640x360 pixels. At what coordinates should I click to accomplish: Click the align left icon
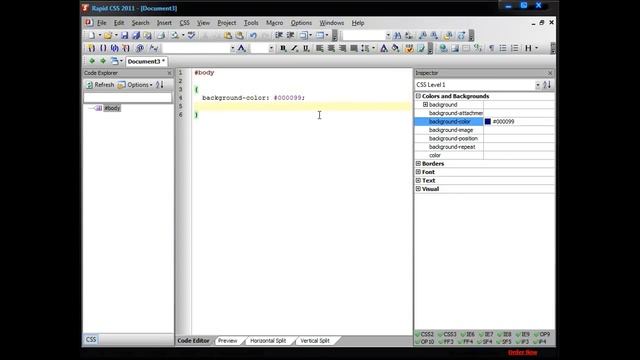(x=320, y=48)
